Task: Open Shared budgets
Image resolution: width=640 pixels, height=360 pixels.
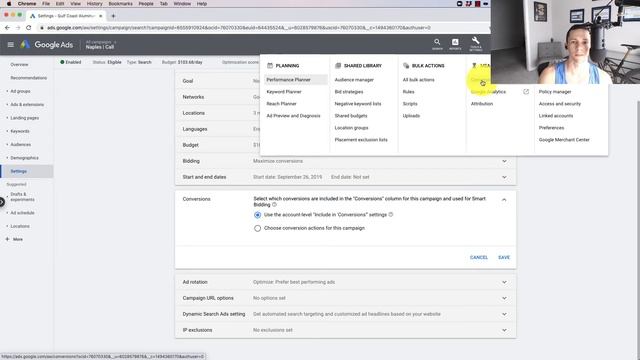Action: tap(351, 116)
